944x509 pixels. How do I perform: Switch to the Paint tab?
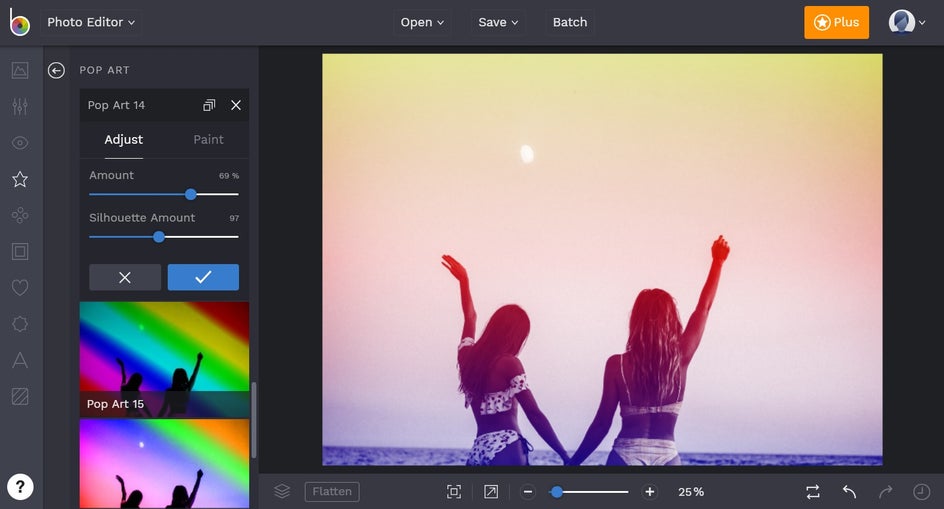tap(208, 140)
